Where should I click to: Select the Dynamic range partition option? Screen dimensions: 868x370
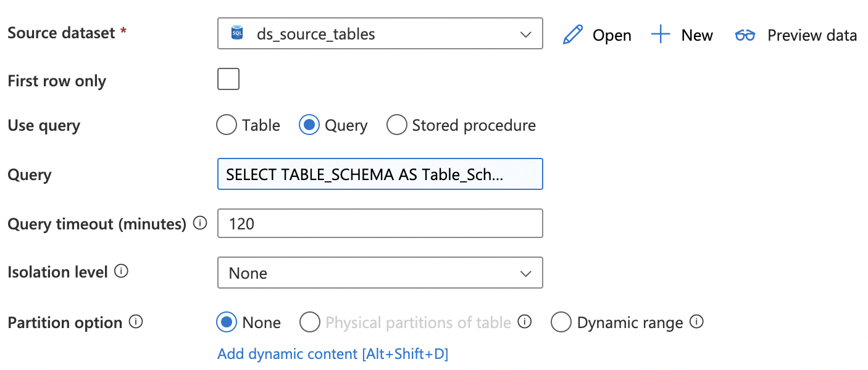pos(561,322)
